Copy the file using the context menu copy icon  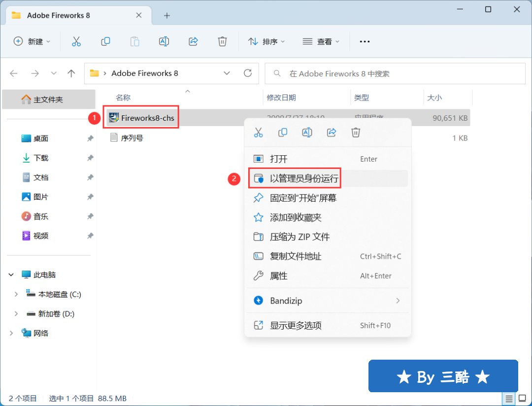pos(283,133)
